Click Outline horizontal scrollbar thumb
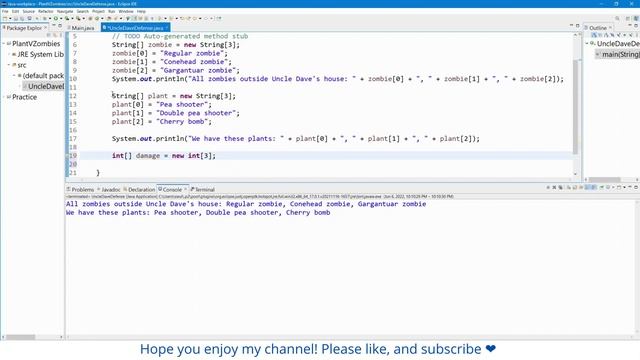The width and height of the screenshot is (640, 360). click(x=604, y=180)
